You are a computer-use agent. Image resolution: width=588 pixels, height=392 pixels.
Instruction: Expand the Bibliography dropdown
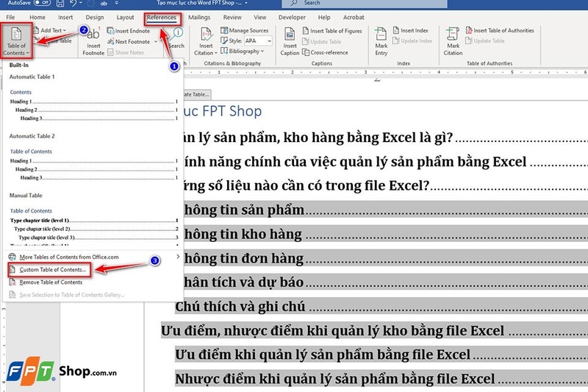[243, 51]
